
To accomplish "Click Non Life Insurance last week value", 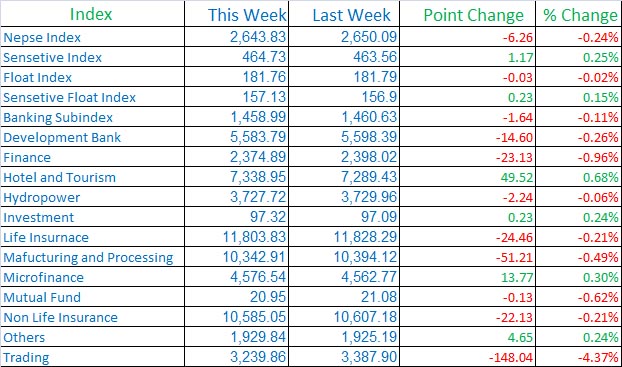I will click(x=365, y=317).
